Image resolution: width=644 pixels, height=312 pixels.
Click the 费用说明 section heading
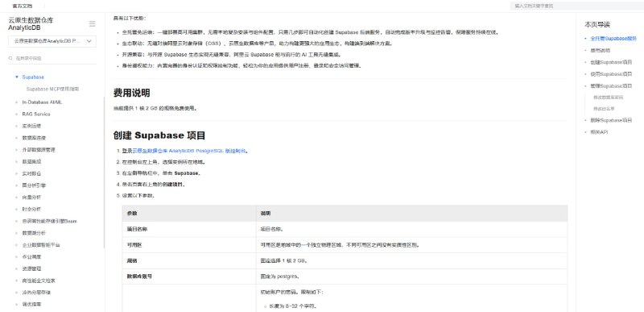tap(131, 93)
